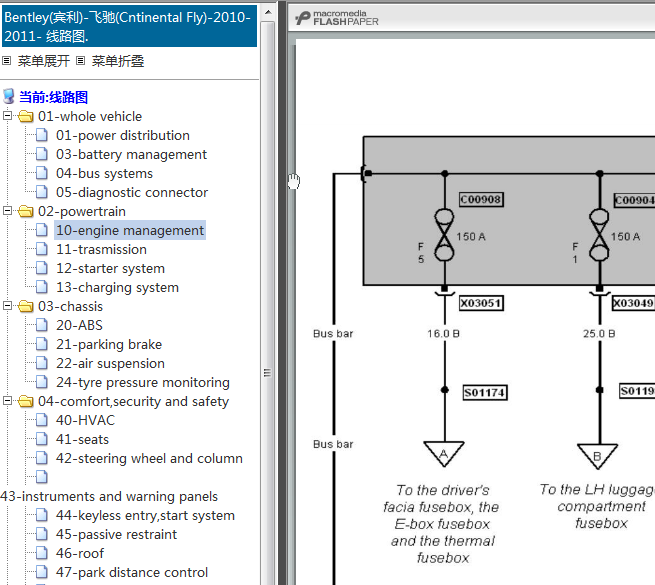Image resolution: width=655 pixels, height=585 pixels.
Task: Click the 02-powertrain folder label
Action: tap(82, 211)
